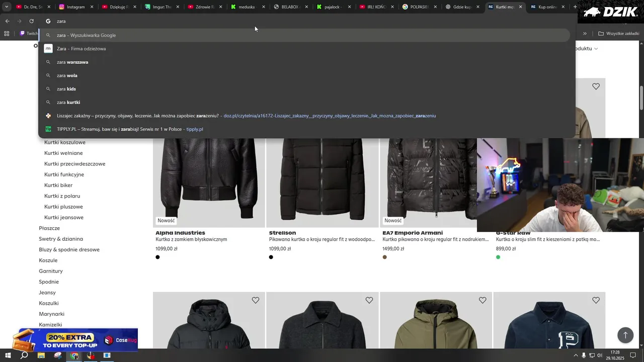The image size is (644, 362).
Task: Open the Chrome tab search dropdown
Action: click(7, 7)
